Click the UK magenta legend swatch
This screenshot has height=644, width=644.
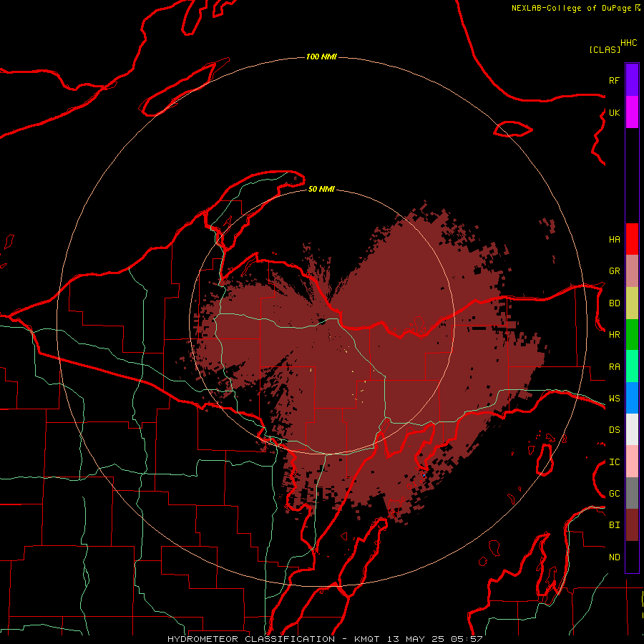point(632,112)
